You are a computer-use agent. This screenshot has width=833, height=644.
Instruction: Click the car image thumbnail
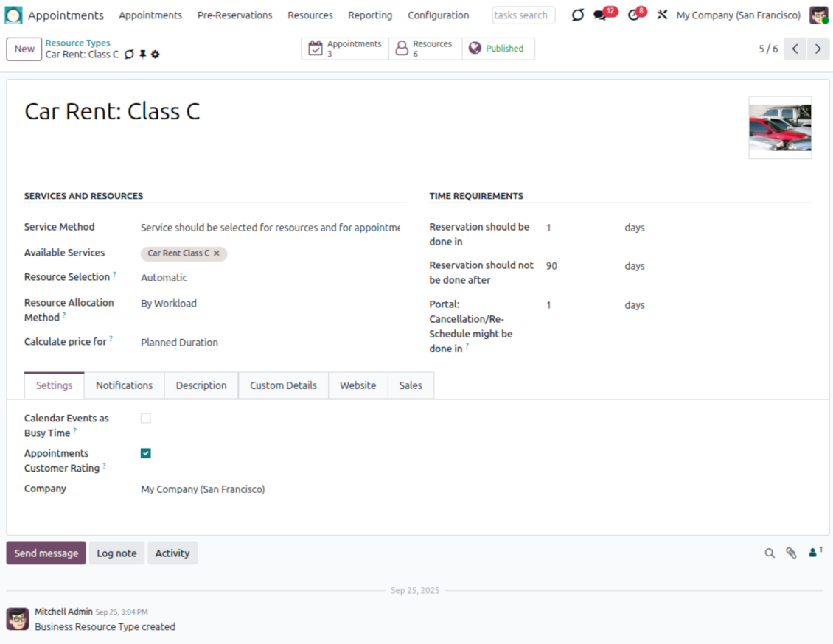(x=780, y=127)
